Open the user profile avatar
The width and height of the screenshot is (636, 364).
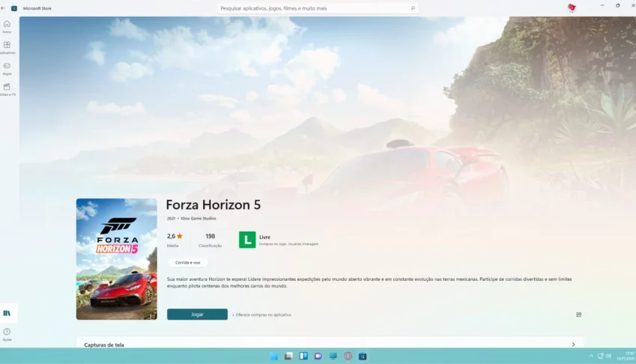572,7
